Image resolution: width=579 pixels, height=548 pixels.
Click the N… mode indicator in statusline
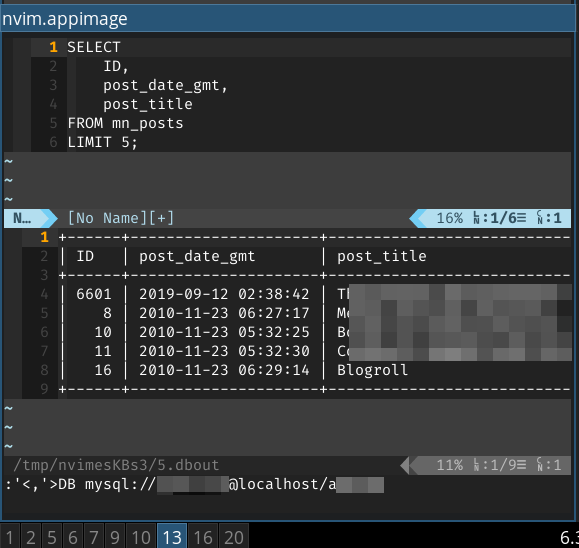[x=23, y=218]
